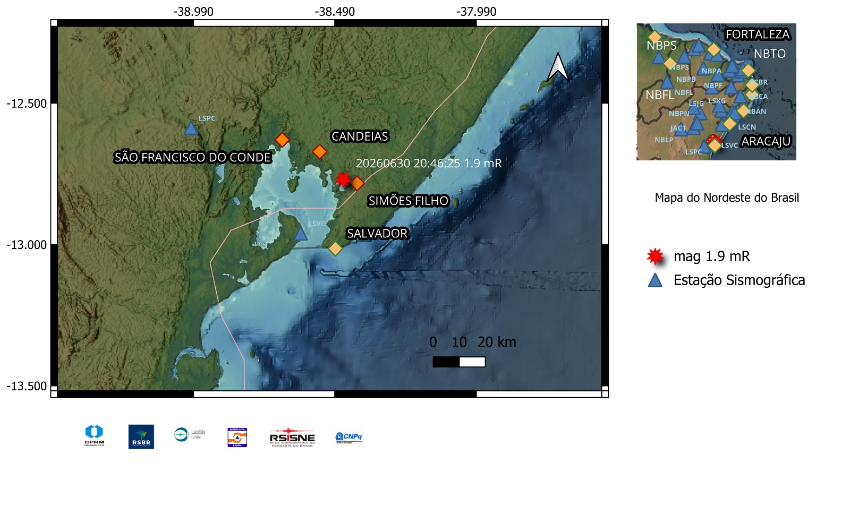The width and height of the screenshot is (850, 505).
Task: Click the orange diamond near ARACAJU in the inset
Action: tap(714, 145)
